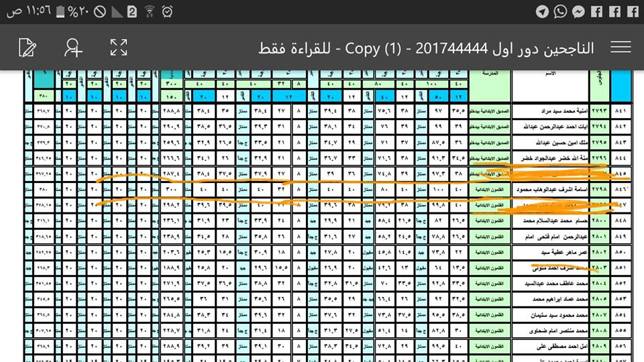Tap the battery status icon
Viewport: 644px width, 362px height.
[x=61, y=11]
